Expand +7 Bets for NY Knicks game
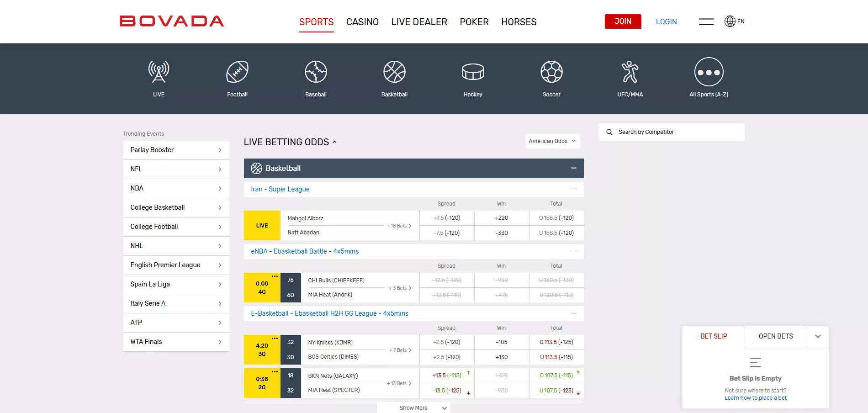The width and height of the screenshot is (868, 413). click(x=400, y=350)
